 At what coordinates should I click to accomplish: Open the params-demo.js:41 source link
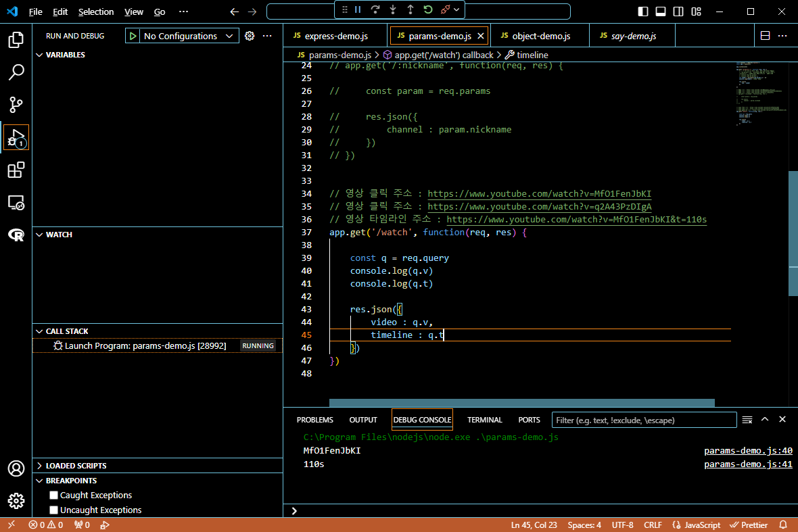pos(748,464)
